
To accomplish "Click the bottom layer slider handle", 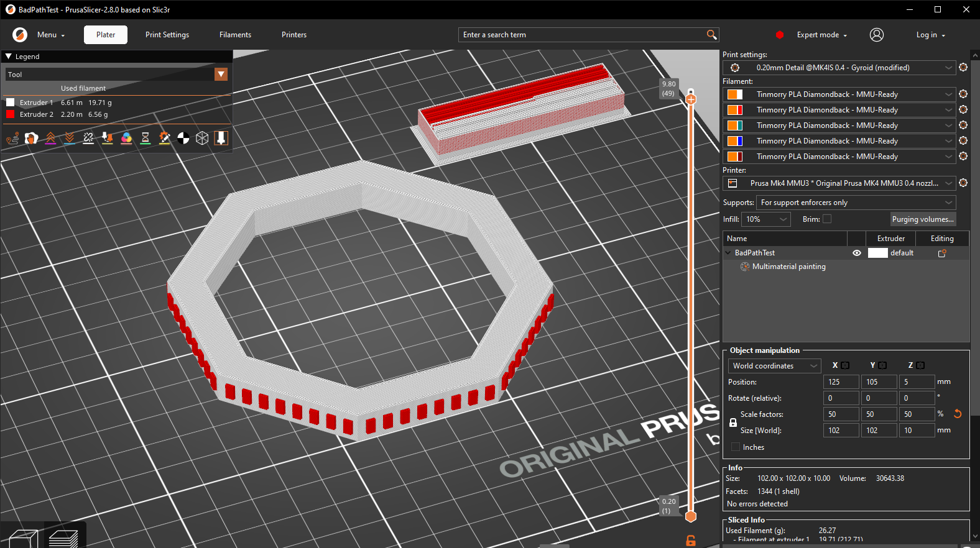I will (691, 516).
